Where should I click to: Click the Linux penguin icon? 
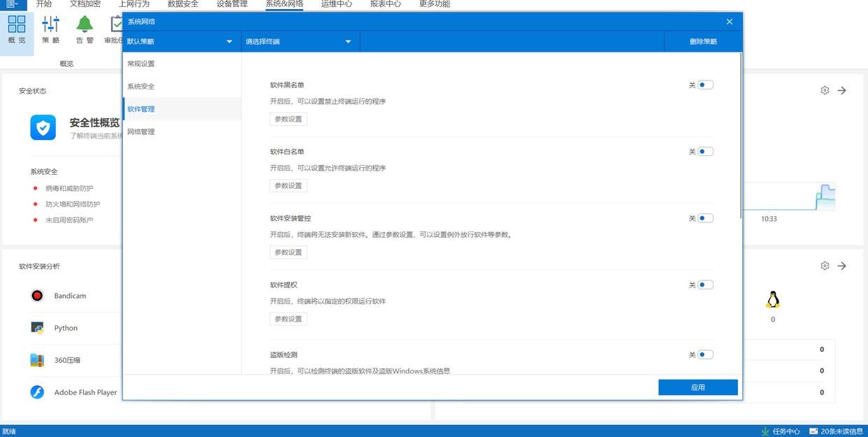(772, 301)
